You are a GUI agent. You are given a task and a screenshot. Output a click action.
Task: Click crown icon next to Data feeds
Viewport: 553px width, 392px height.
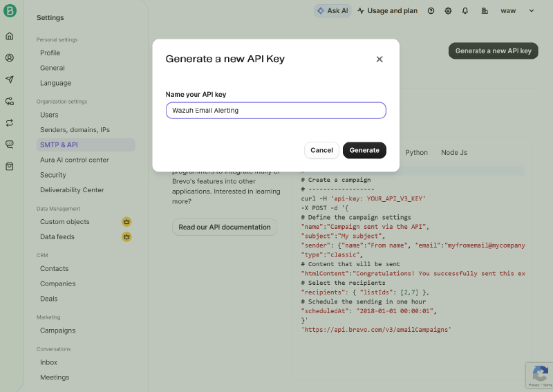point(126,236)
